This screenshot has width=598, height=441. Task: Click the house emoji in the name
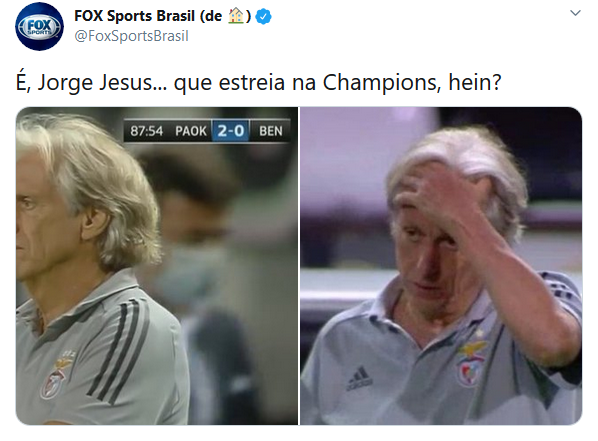pyautogui.click(x=236, y=16)
